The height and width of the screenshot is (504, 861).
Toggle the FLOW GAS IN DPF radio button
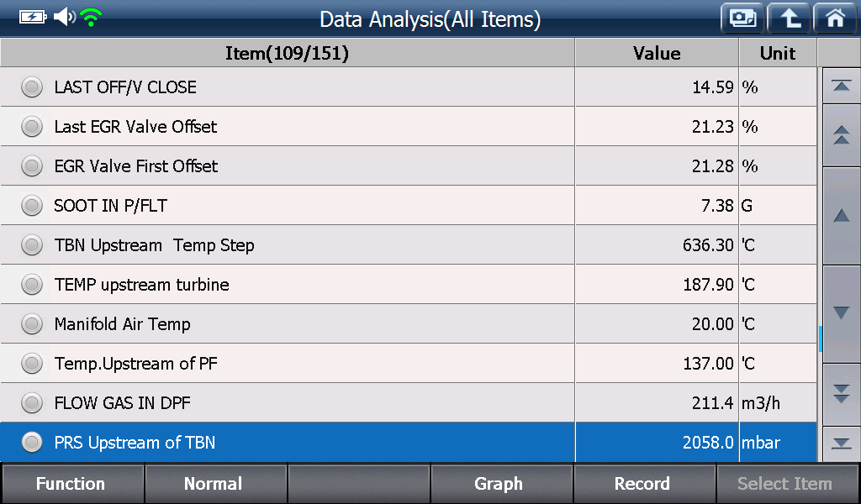32,403
